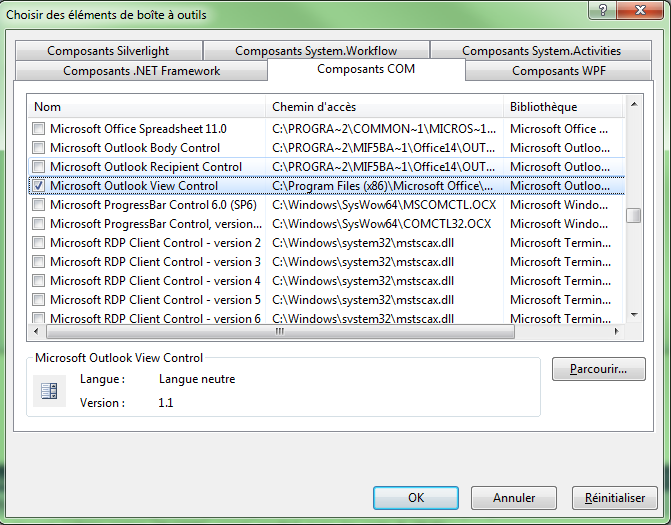This screenshot has height=525, width=671.
Task: Click the Microsoft Outlook View Control path cell
Action: [x=383, y=186]
